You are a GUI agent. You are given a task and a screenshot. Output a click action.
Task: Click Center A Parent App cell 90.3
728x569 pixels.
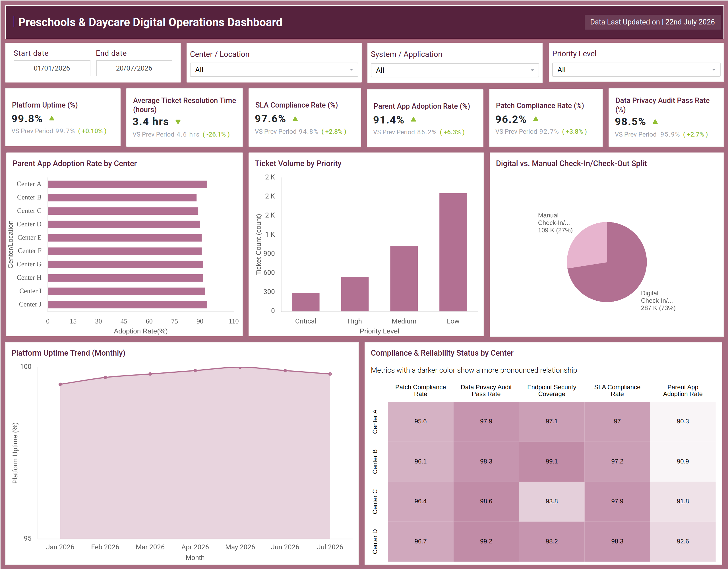(x=683, y=421)
